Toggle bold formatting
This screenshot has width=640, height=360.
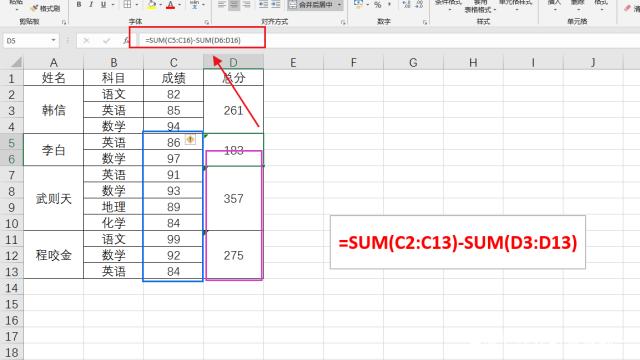pyautogui.click(x=79, y=4)
